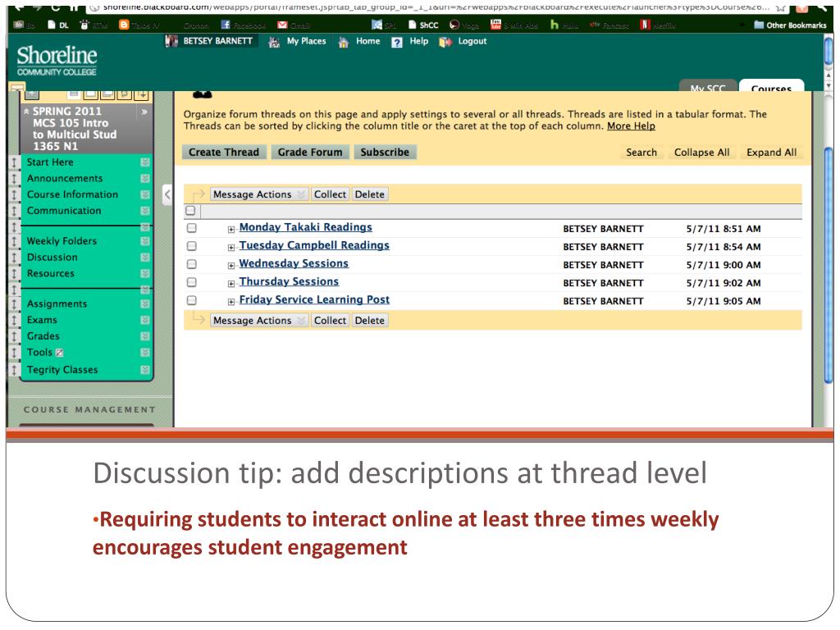Image resolution: width=840 pixels, height=630 pixels.
Task: Click the Grade Forum button
Action: [x=309, y=152]
